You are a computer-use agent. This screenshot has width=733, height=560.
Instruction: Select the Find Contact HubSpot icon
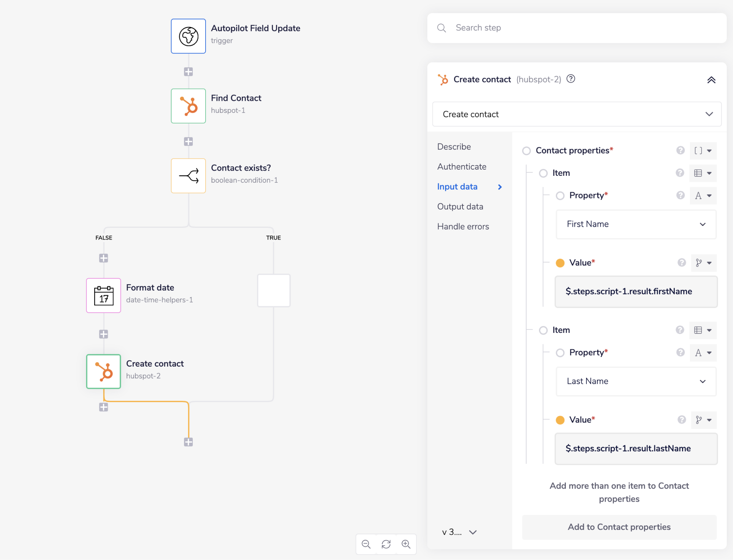click(188, 106)
